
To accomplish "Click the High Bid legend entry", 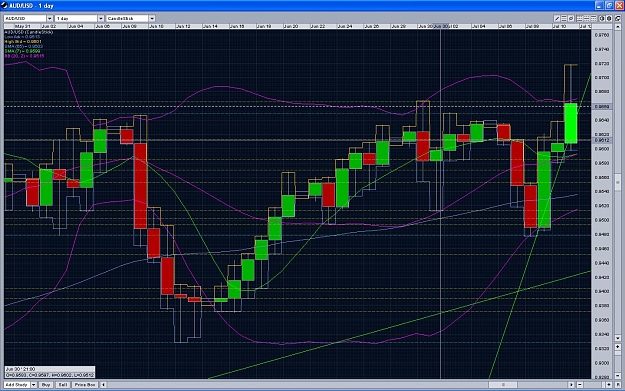I will click(23, 41).
